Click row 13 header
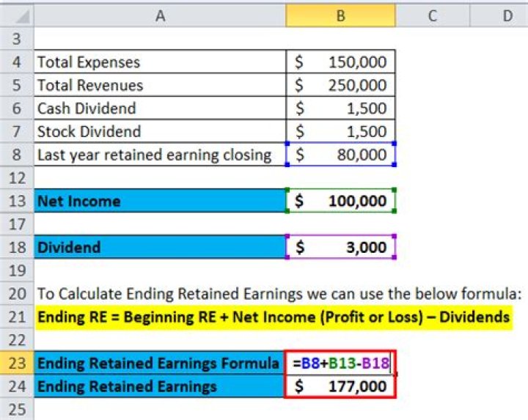 [16, 201]
